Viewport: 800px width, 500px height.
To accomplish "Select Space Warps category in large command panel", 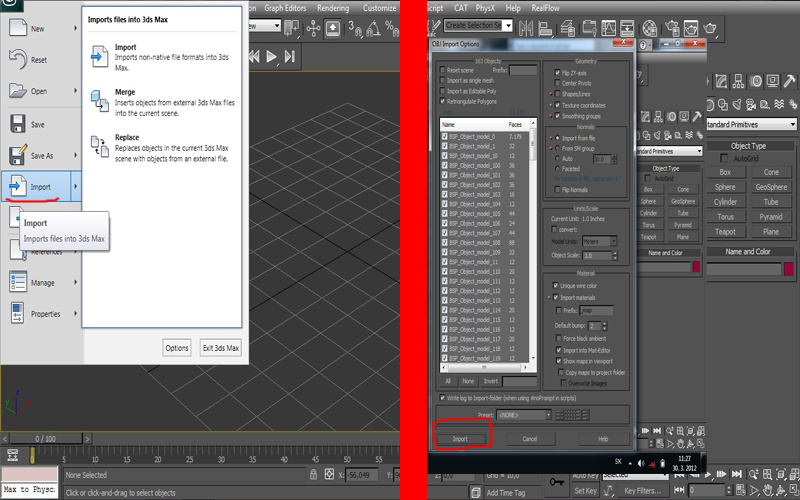I will [x=779, y=104].
